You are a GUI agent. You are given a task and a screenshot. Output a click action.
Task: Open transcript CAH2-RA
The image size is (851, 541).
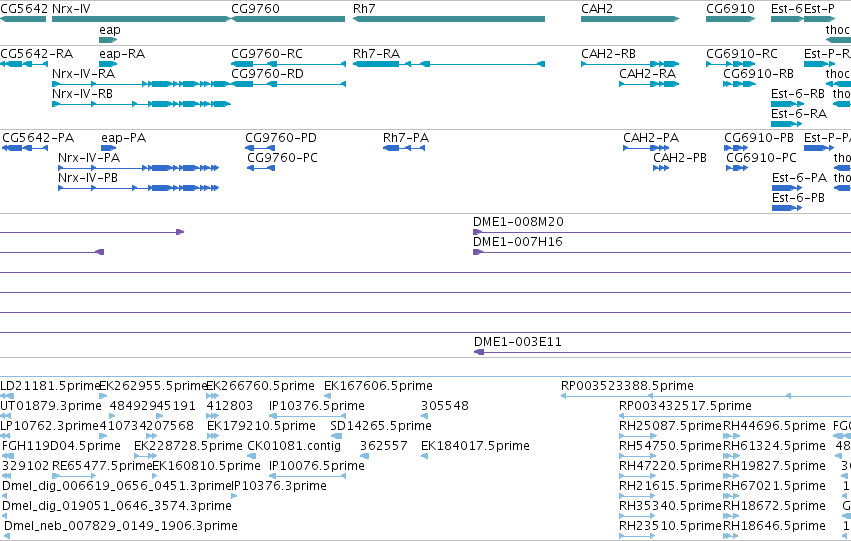647,74
